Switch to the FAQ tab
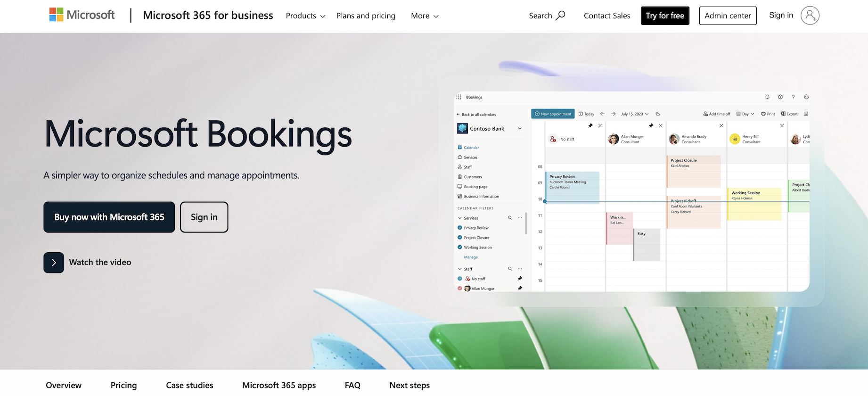The image size is (868, 396). [x=352, y=385]
